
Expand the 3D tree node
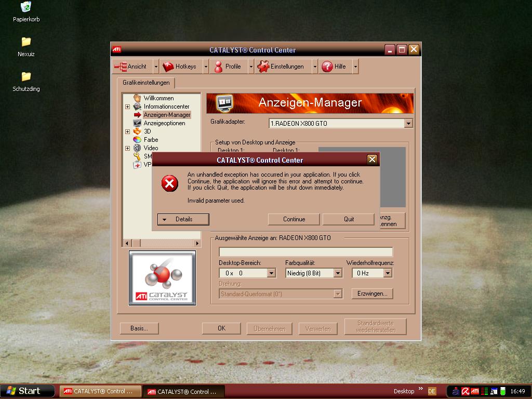[128, 131]
